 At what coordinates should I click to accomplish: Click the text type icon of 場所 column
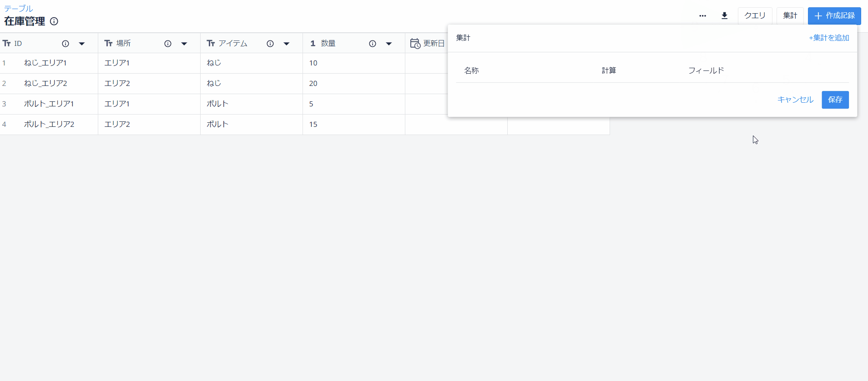pos(108,44)
